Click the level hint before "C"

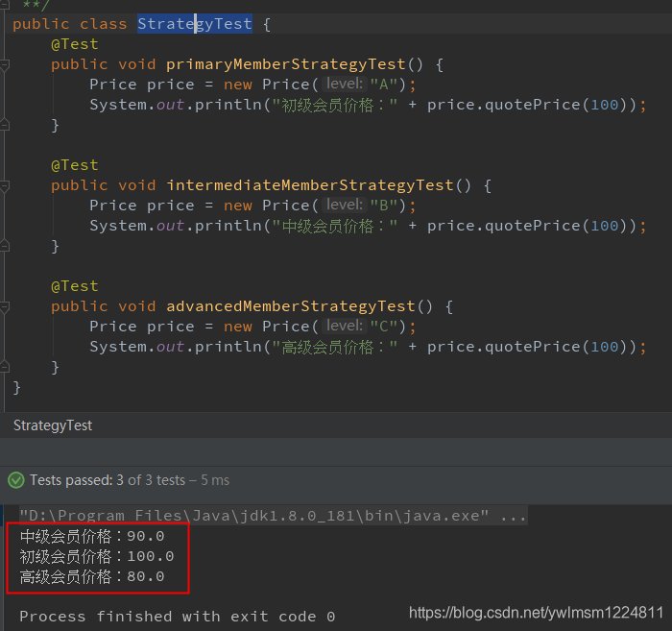345,326
